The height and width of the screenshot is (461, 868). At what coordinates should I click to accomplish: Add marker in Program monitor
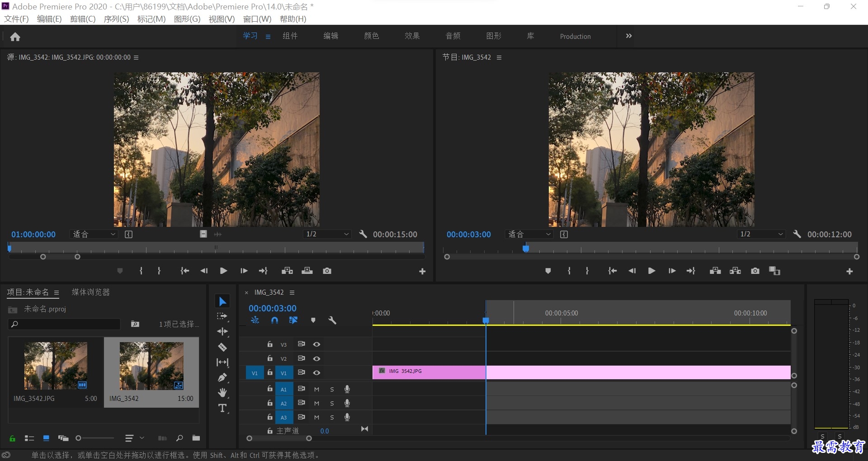548,271
